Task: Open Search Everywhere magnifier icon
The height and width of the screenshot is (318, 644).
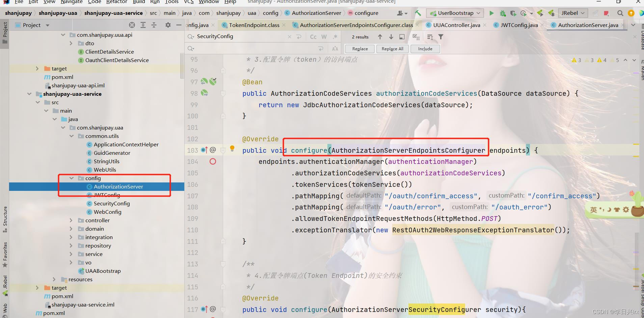Action: point(620,13)
